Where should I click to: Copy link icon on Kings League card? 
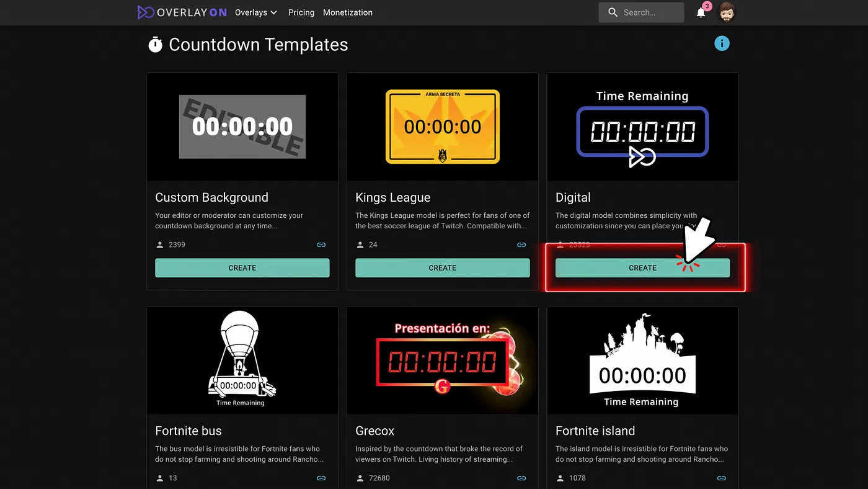click(x=521, y=244)
